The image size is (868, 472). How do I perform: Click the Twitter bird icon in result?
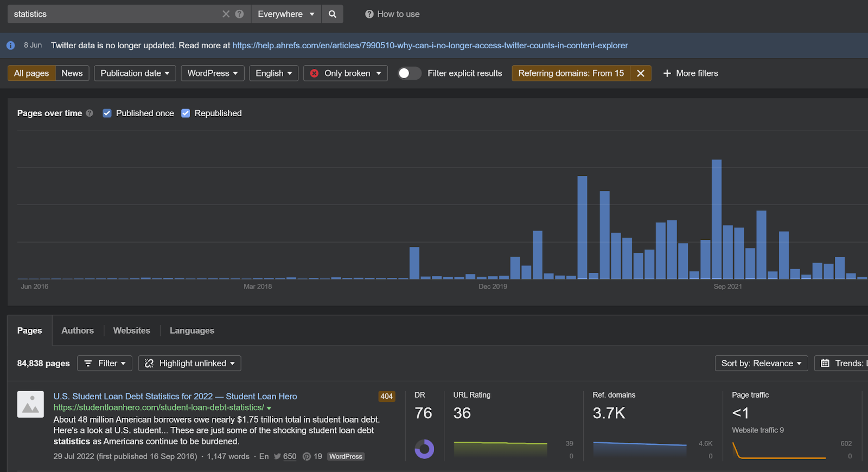(277, 457)
